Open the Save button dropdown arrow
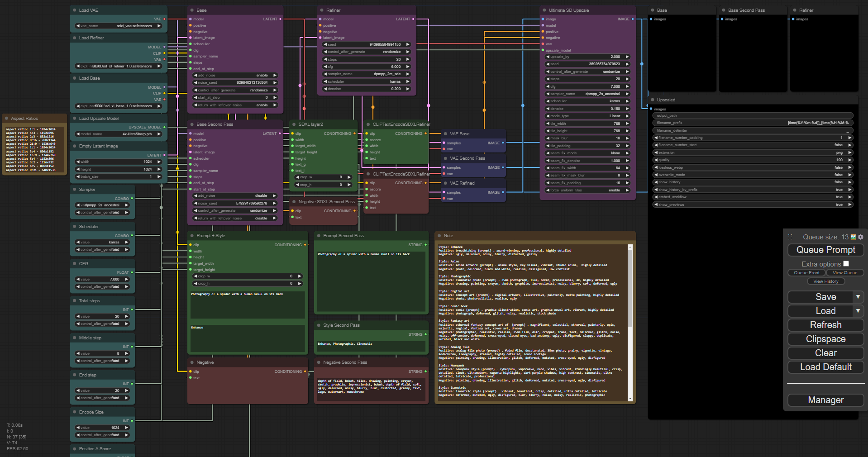This screenshot has width=868, height=457. pos(858,297)
